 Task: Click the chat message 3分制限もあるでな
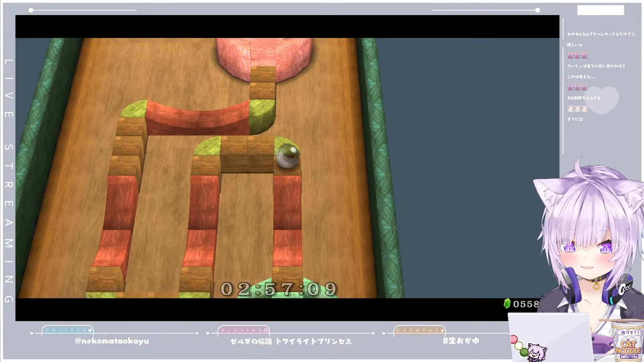pos(584,98)
